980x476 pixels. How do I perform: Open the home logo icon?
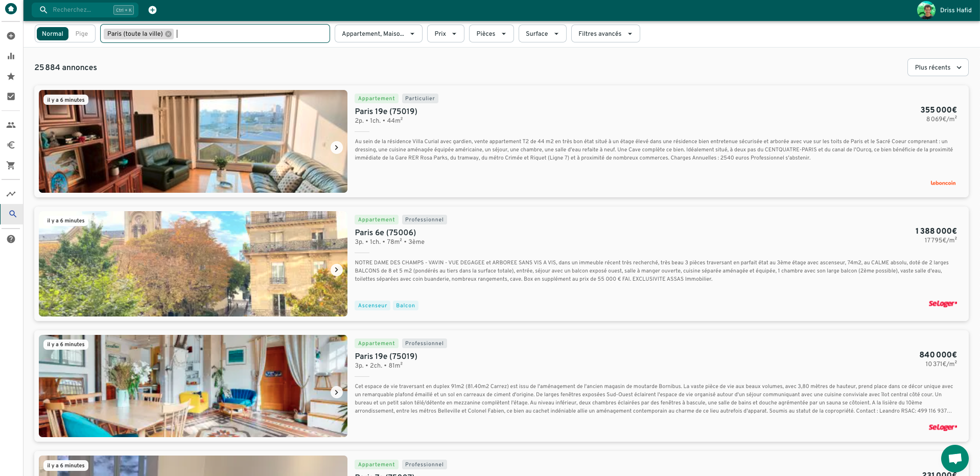(11, 9)
